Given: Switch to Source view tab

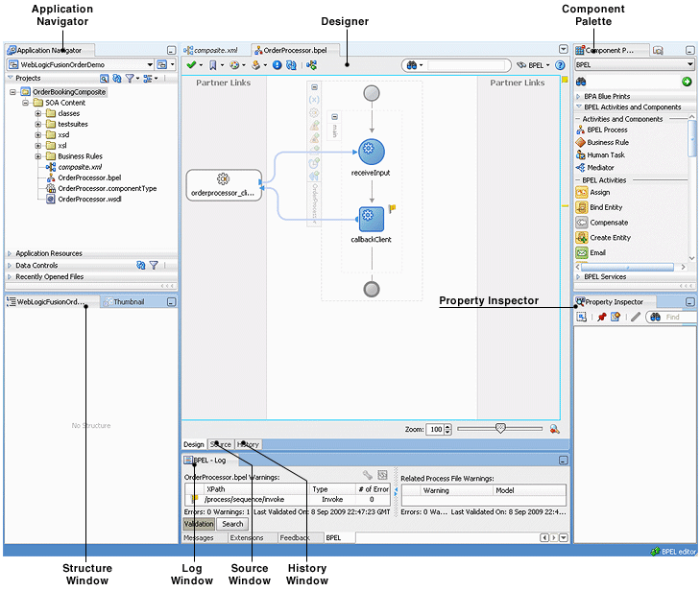Looking at the screenshot, I should click(x=221, y=445).
